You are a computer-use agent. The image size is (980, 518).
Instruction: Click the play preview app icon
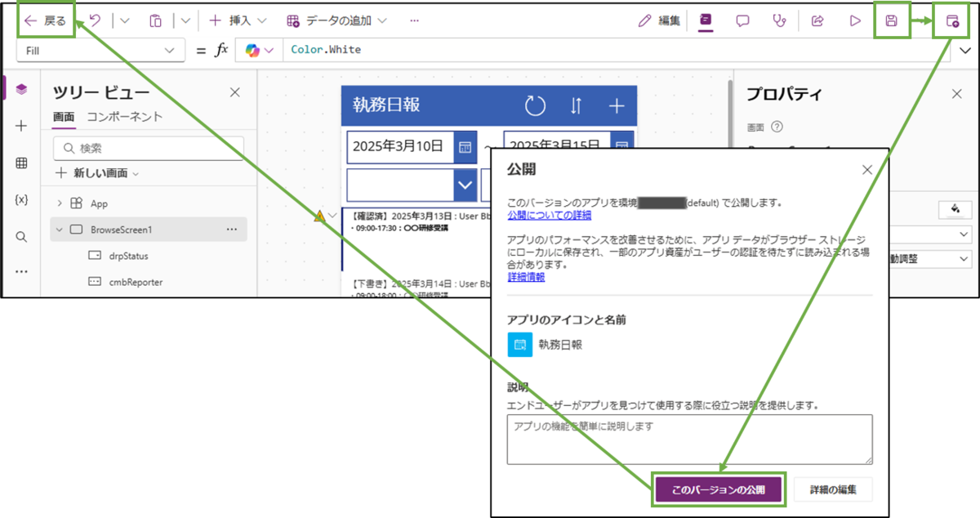point(855,20)
